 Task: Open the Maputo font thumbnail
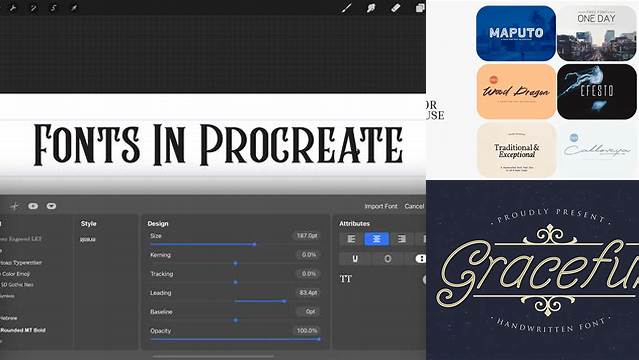click(x=516, y=33)
